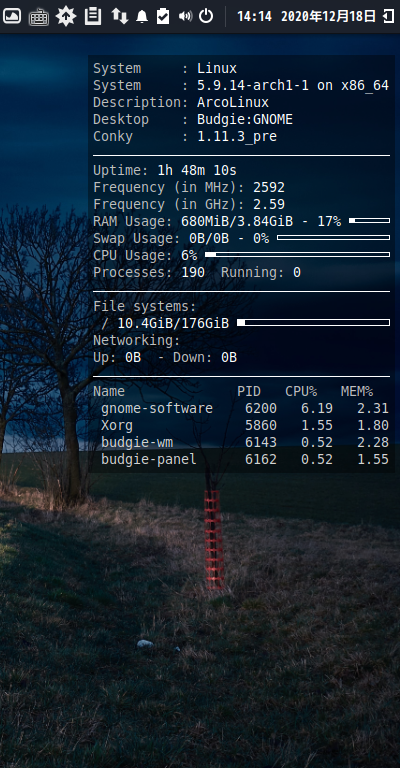
Task: Open the checked clipboard tasks icon
Action: [163, 16]
